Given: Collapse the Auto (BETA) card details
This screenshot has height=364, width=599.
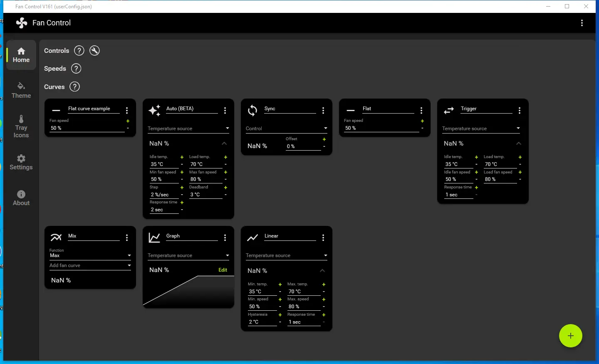Looking at the screenshot, I should click(x=224, y=144).
